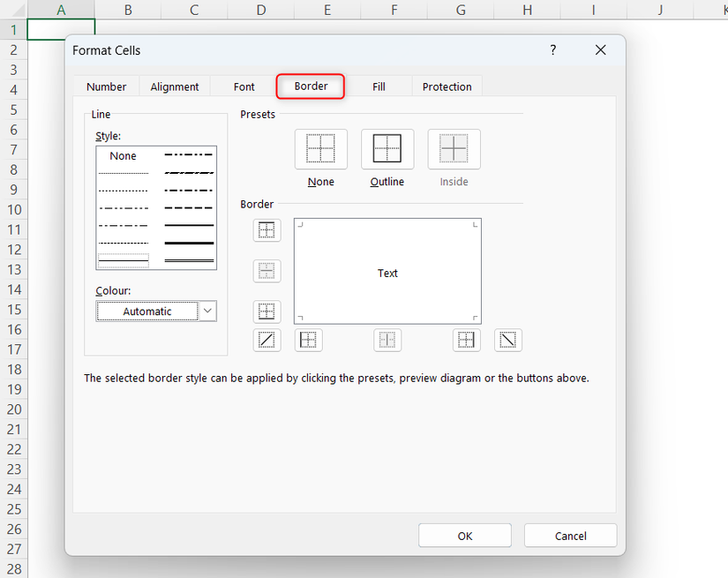Toggle the top border button
Screen dimensions: 728x578
[266, 230]
